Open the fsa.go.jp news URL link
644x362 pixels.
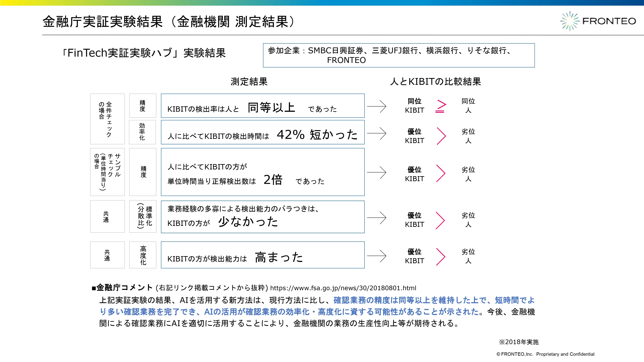pos(343,288)
